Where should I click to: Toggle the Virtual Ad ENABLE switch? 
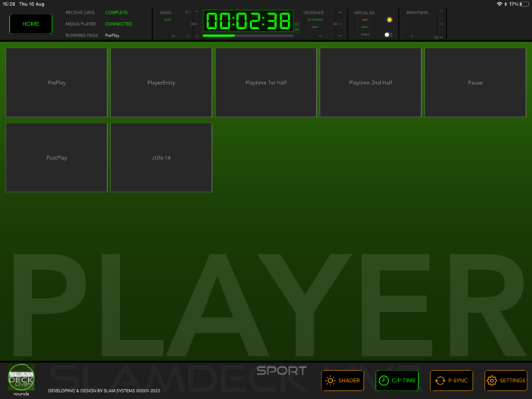click(388, 35)
